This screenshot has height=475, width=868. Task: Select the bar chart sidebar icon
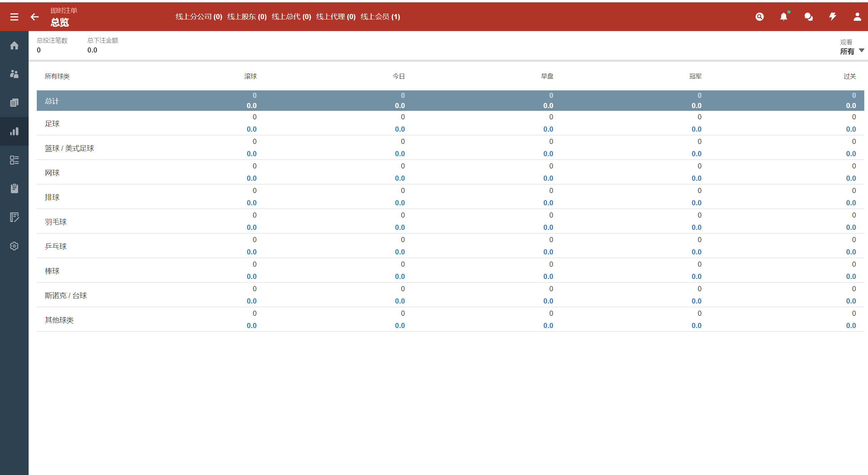point(14,131)
